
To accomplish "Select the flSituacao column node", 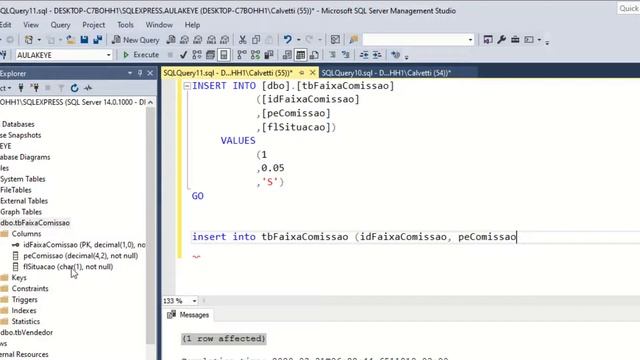I will 68,267.
